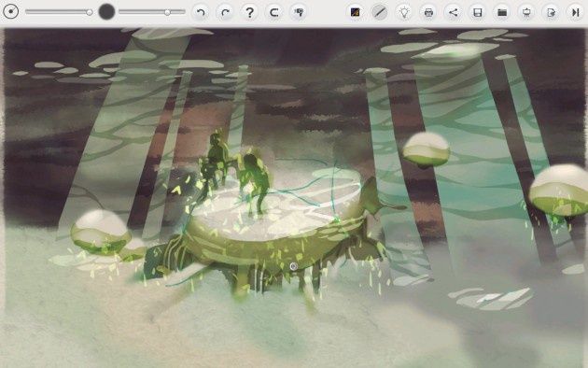Viewport: 588px width, 368px height.
Task: Click the small cursor marker below the mushroom platform
Action: coord(294,266)
